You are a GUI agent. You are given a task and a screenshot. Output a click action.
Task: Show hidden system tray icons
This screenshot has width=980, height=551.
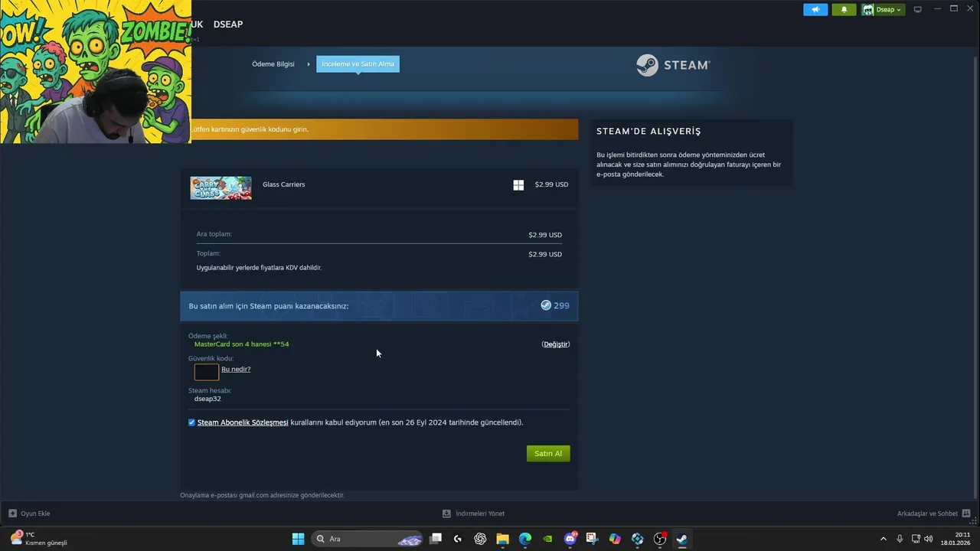point(883,539)
